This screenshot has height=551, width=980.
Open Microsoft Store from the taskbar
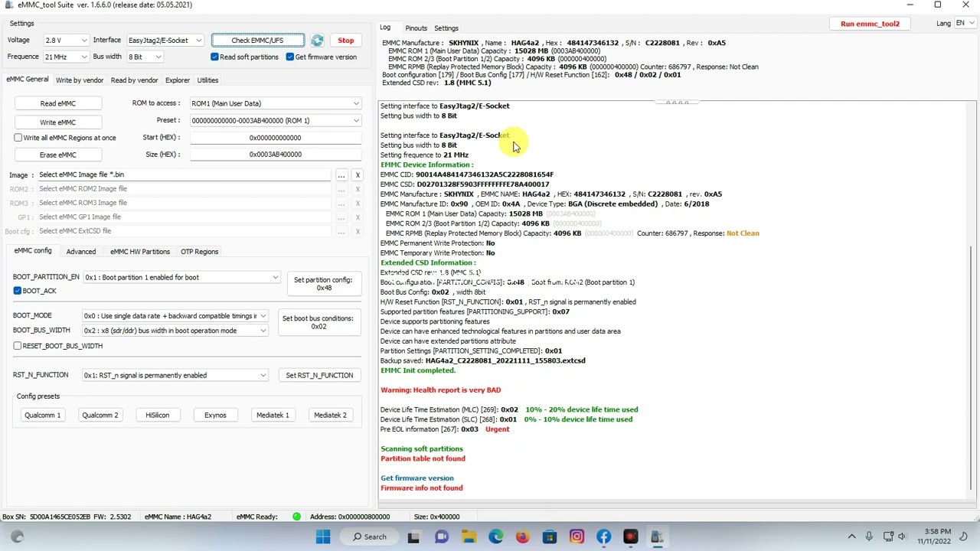click(550, 536)
